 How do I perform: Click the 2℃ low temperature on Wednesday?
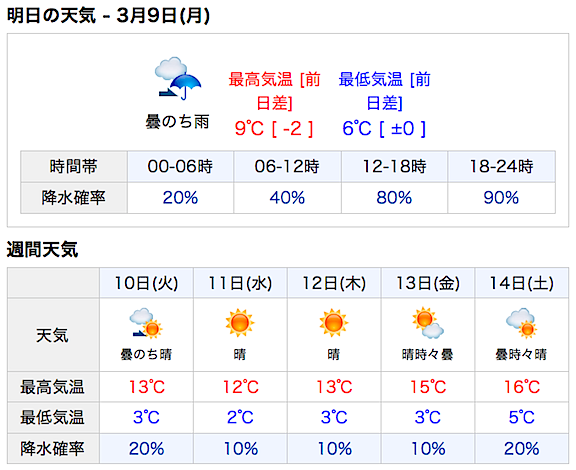click(240, 417)
